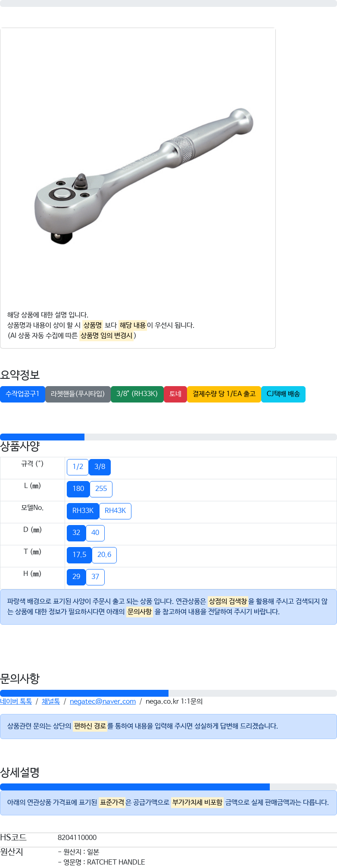The image size is (337, 868).
Task: Click the ratchet handle product image
Action: click(x=144, y=176)
